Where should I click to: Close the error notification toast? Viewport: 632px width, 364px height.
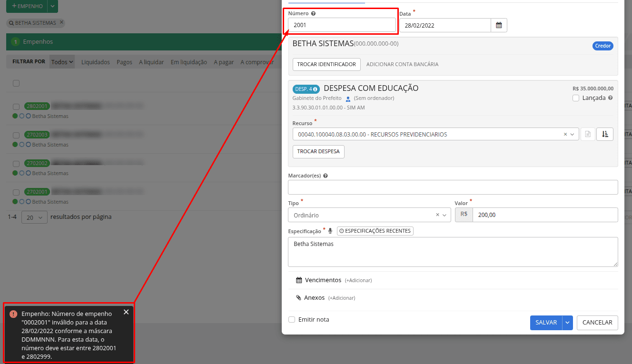pos(126,312)
